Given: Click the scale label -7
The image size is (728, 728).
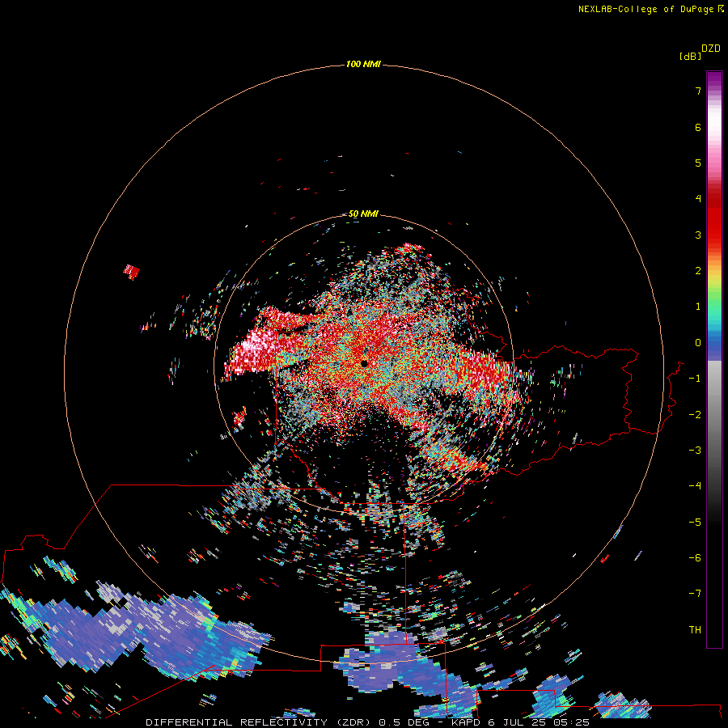Looking at the screenshot, I should (x=695, y=594).
